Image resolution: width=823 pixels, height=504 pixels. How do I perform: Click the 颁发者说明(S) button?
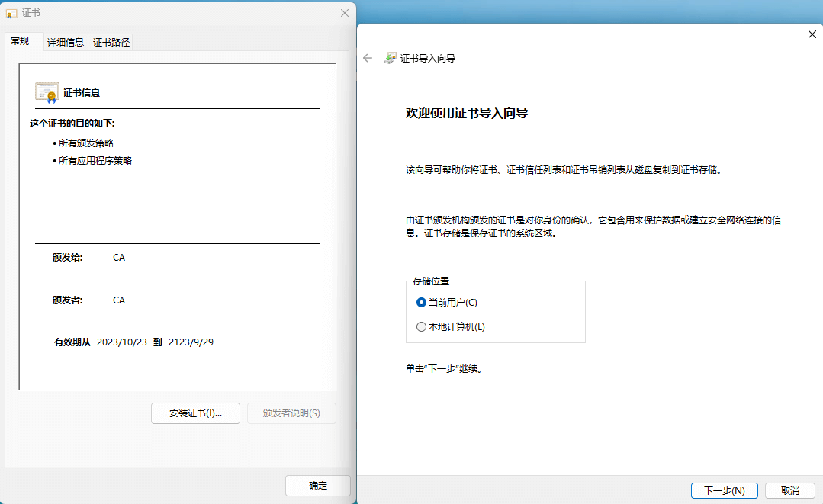tap(291, 413)
